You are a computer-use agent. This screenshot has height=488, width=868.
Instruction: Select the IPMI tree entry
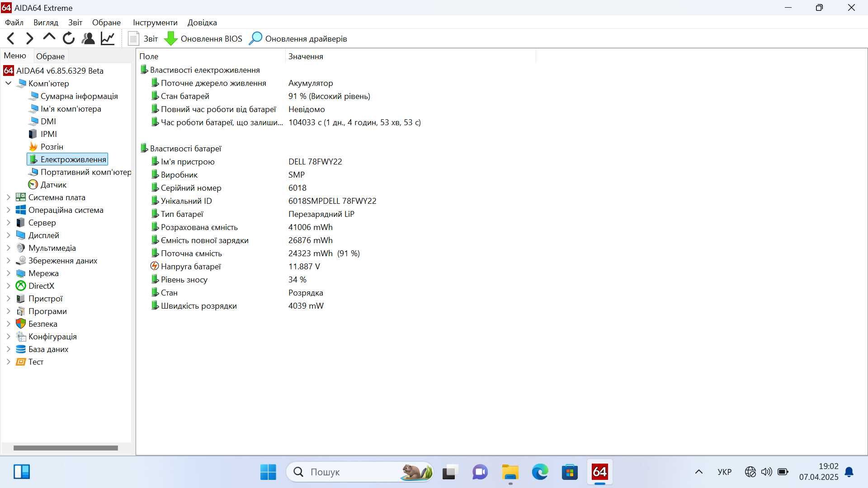tap(43, 134)
